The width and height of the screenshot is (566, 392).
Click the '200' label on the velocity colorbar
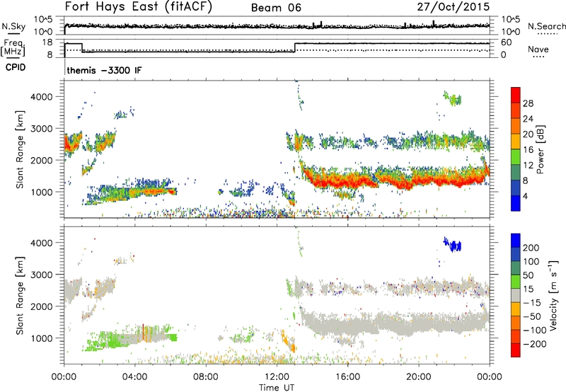click(531, 248)
